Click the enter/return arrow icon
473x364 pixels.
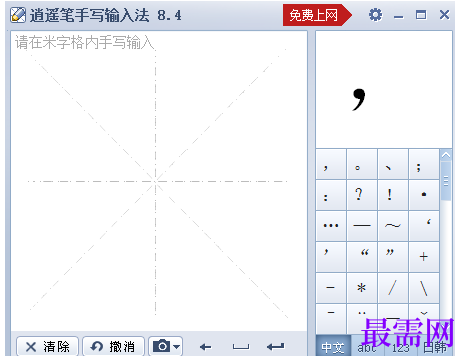pos(275,347)
